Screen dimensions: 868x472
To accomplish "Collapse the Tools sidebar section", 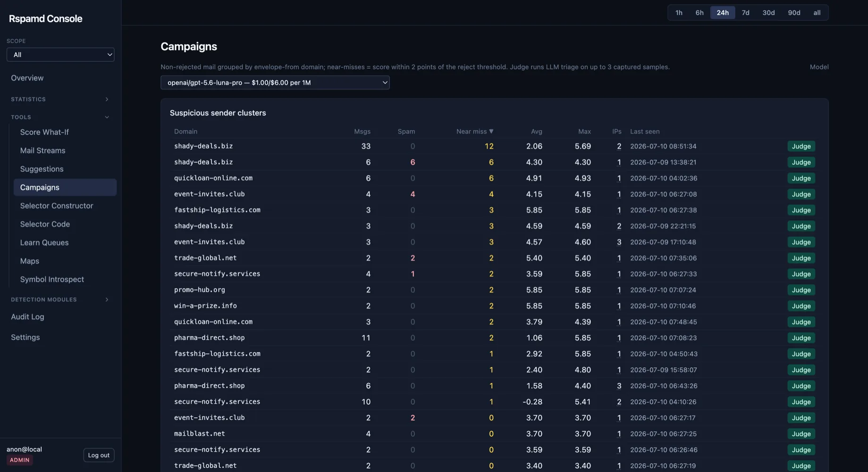I will point(60,117).
